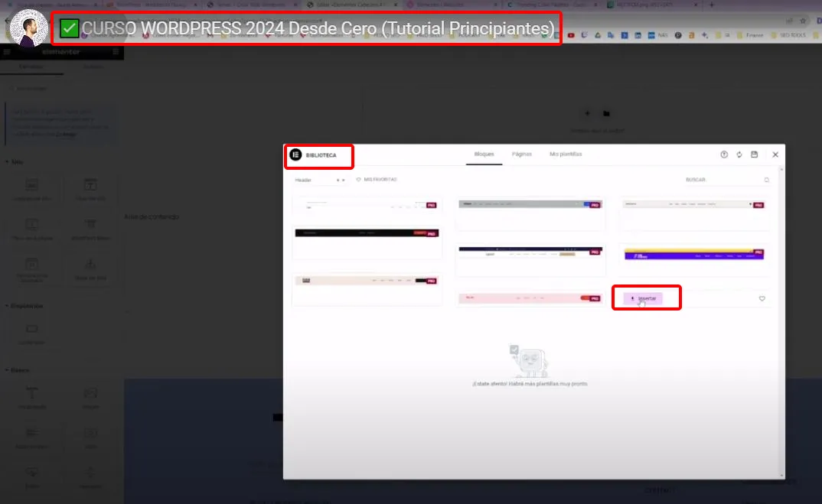Viewport: 822px width, 504px height.
Task: Click the save template icon in library header
Action: (x=755, y=154)
